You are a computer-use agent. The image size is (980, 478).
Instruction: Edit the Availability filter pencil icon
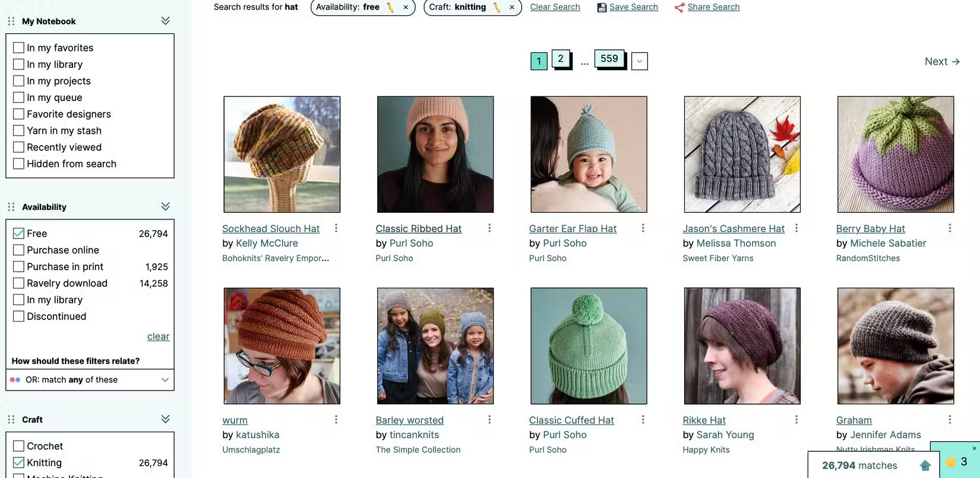pyautogui.click(x=390, y=7)
